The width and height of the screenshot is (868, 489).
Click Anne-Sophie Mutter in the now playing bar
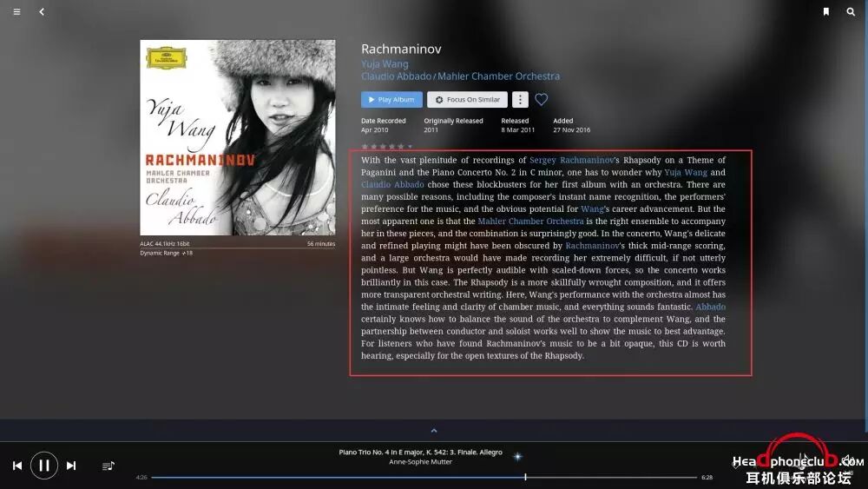click(x=420, y=462)
